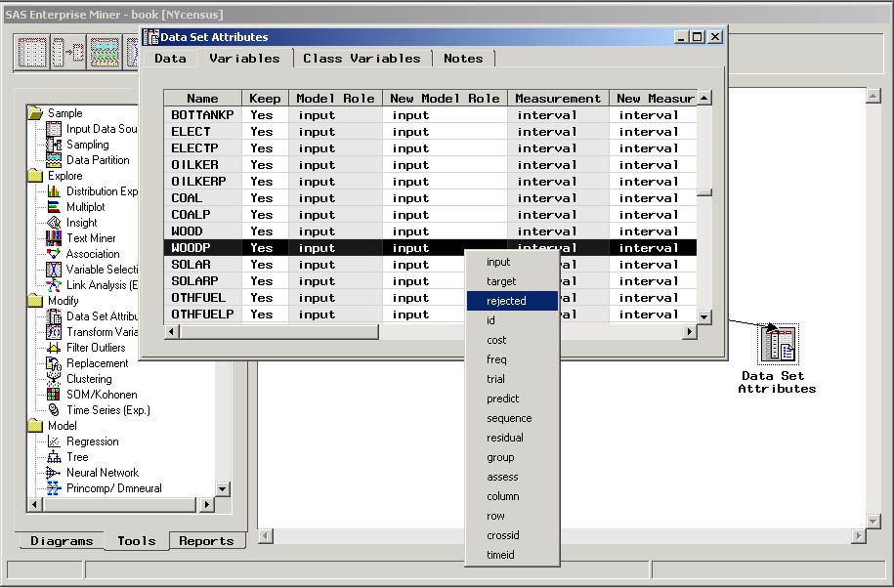Viewport: 894px width, 588px height.
Task: Click the Input Data Source icon on the top toolbar
Action: 32,53
